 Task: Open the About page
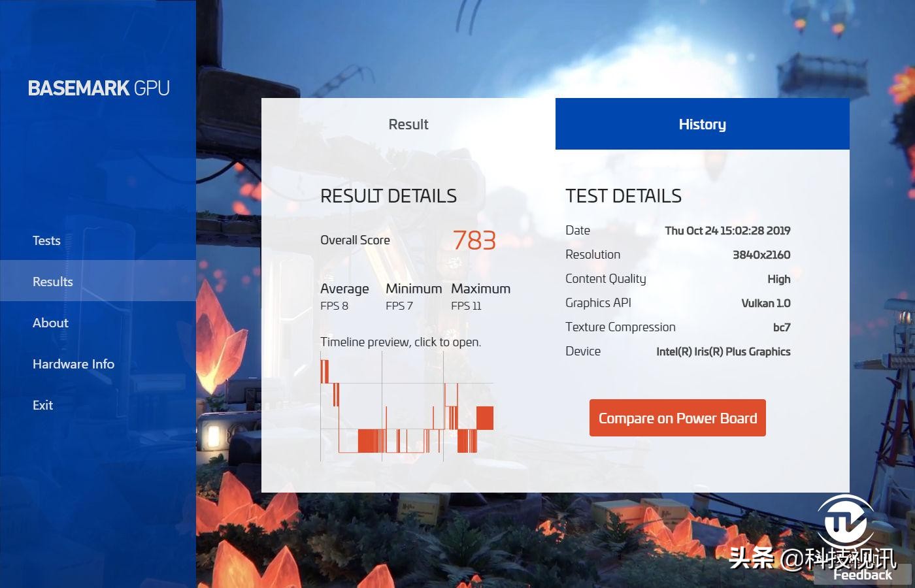click(x=50, y=322)
